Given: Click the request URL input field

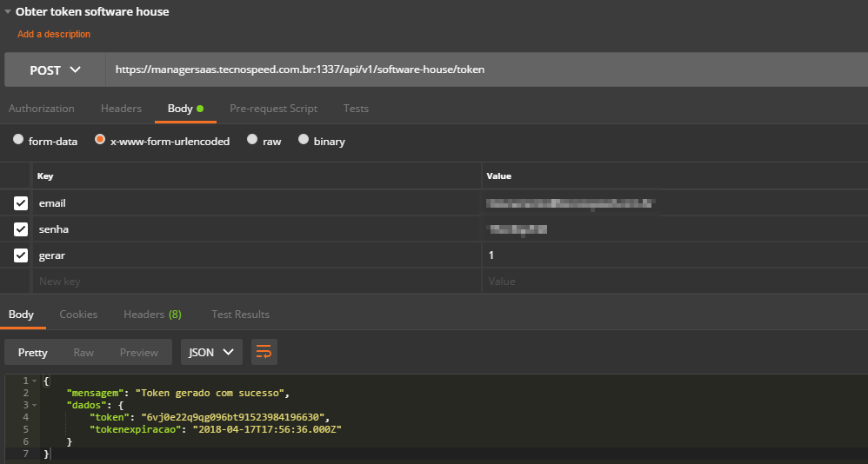Looking at the screenshot, I should 483,70.
